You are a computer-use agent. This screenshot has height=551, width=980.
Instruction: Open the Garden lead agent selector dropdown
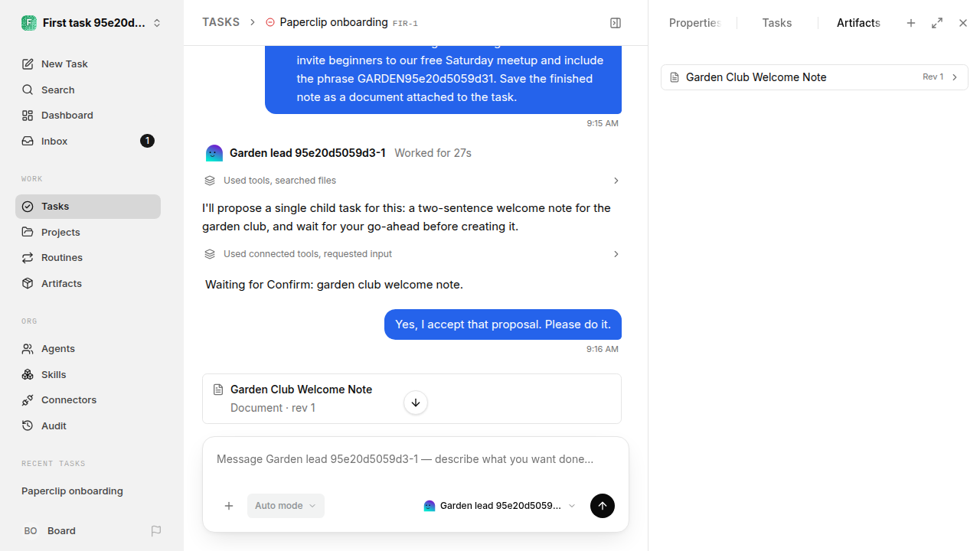point(499,506)
